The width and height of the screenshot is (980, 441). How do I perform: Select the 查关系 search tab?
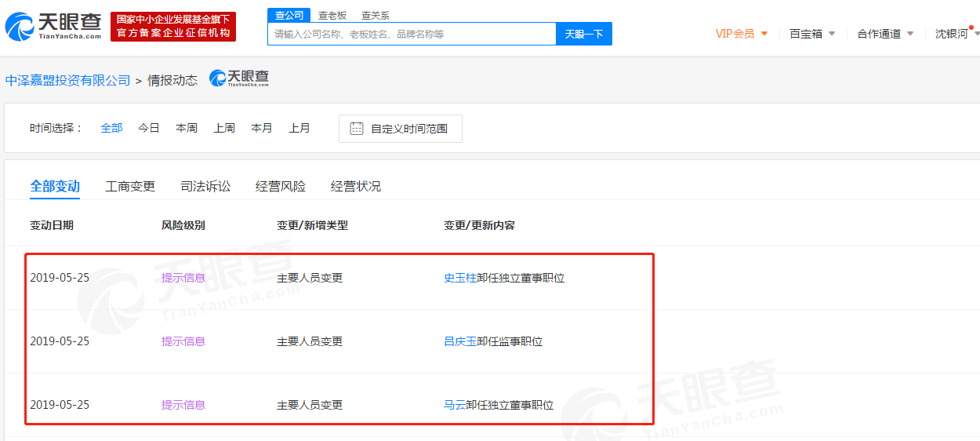(376, 15)
